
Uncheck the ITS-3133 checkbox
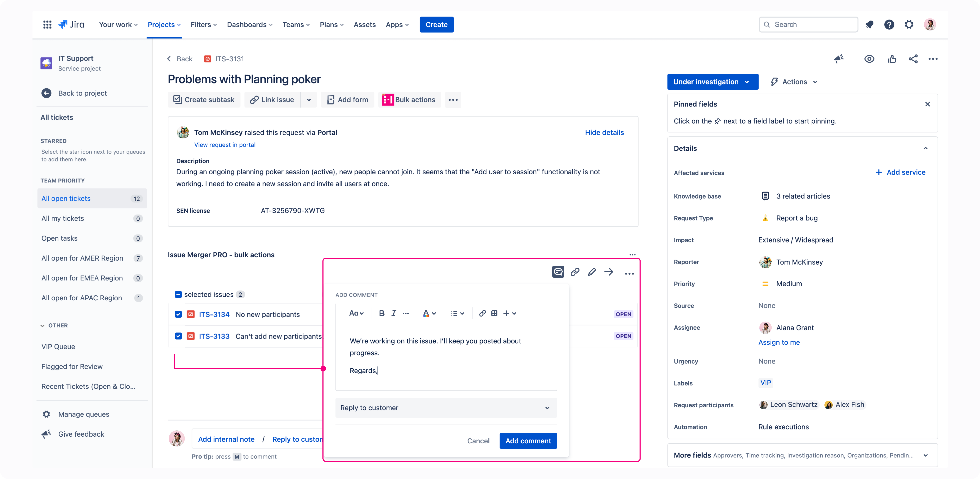[178, 336]
